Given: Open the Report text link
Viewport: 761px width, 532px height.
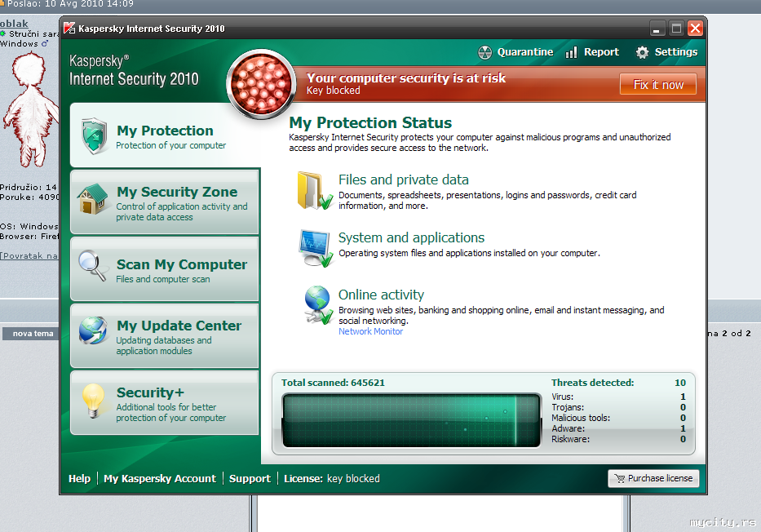Looking at the screenshot, I should pyautogui.click(x=601, y=52).
